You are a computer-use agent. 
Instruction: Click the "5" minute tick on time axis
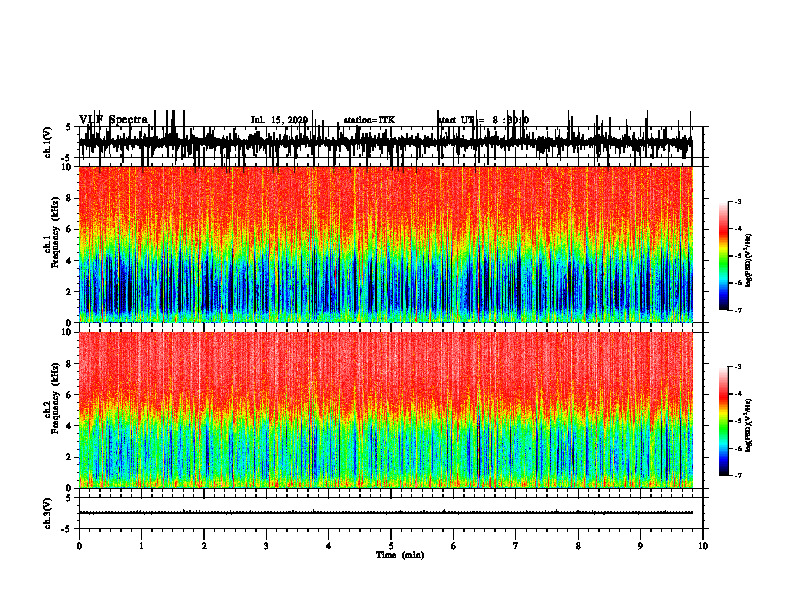(x=391, y=546)
